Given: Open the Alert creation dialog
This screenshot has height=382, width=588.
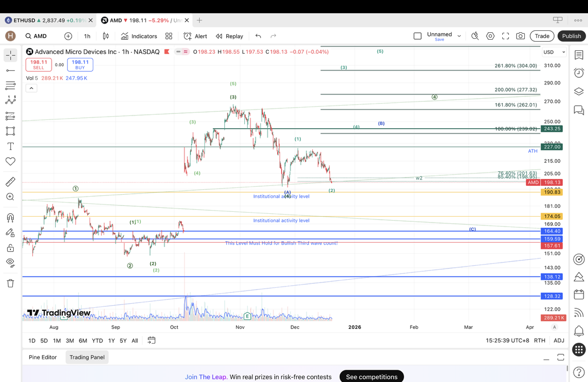Looking at the screenshot, I should coord(195,36).
